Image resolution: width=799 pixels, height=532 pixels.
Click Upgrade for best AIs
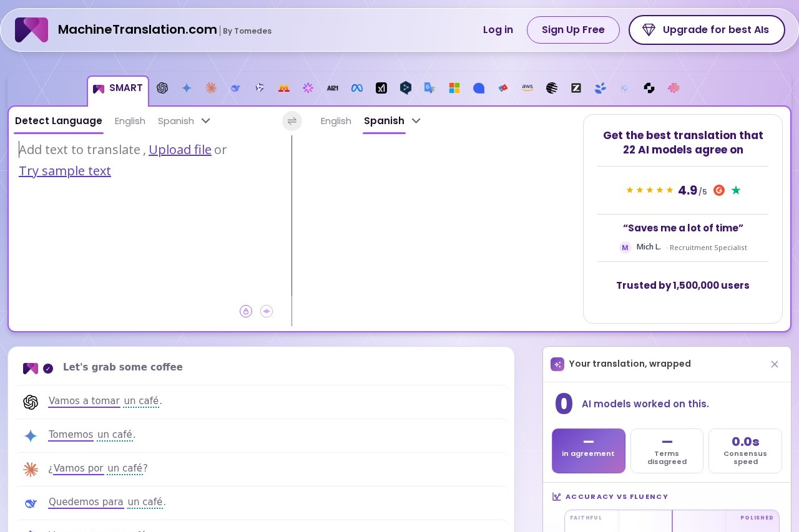(x=707, y=30)
